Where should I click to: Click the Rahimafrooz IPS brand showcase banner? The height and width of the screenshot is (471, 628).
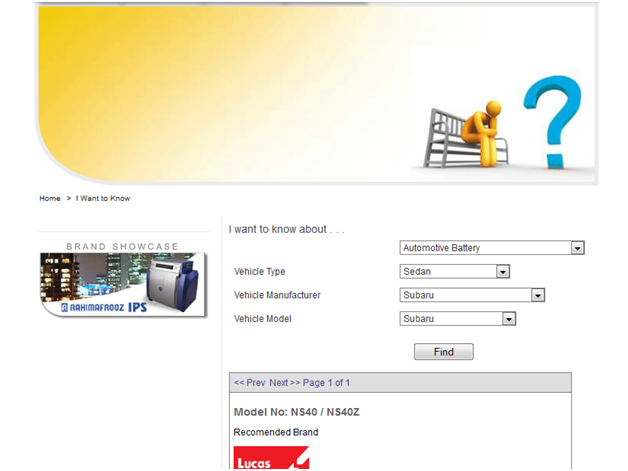coord(123,285)
